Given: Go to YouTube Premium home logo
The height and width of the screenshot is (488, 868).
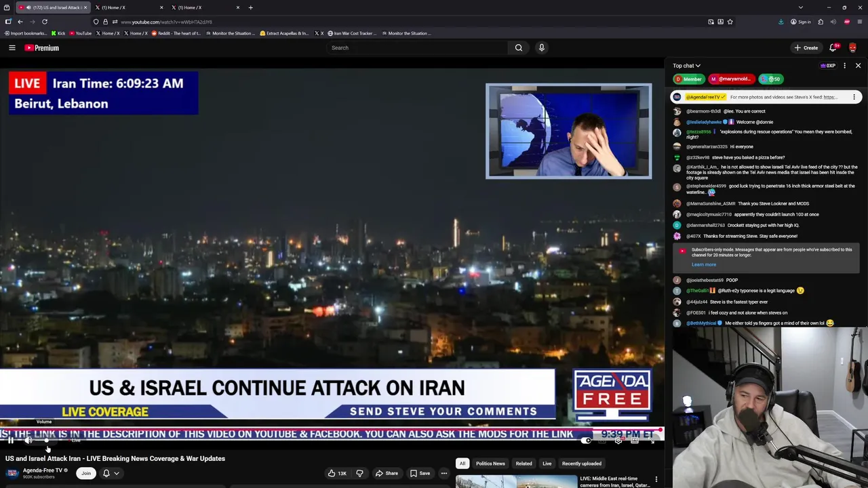Looking at the screenshot, I should (42, 47).
